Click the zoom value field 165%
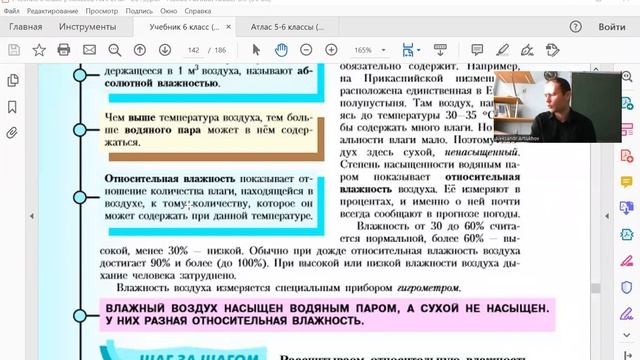The image size is (640, 360). tap(363, 50)
